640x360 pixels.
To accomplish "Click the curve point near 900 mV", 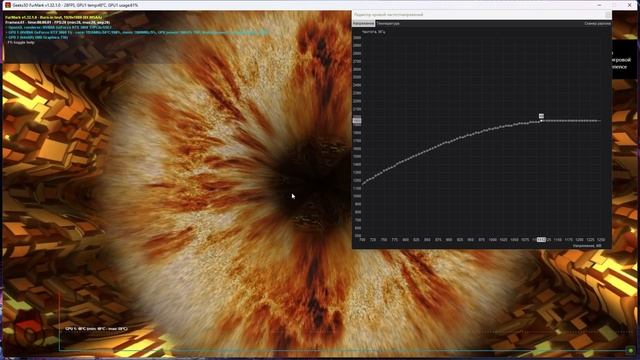I will 448,142.
